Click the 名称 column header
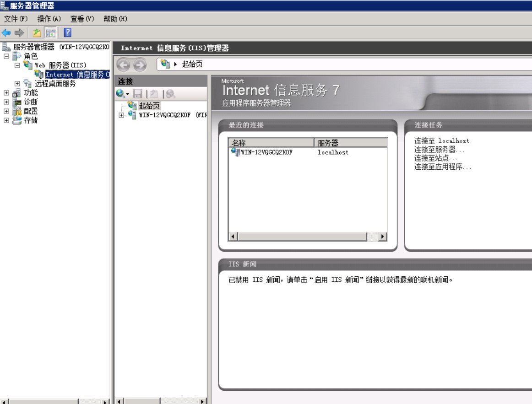This screenshot has width=532, height=404. (271, 143)
